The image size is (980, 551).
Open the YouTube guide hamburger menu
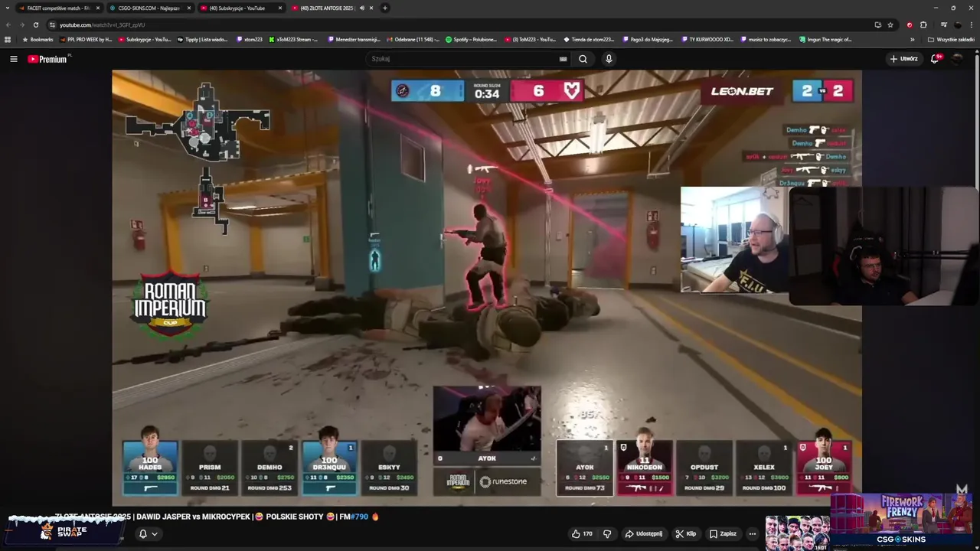[13, 59]
